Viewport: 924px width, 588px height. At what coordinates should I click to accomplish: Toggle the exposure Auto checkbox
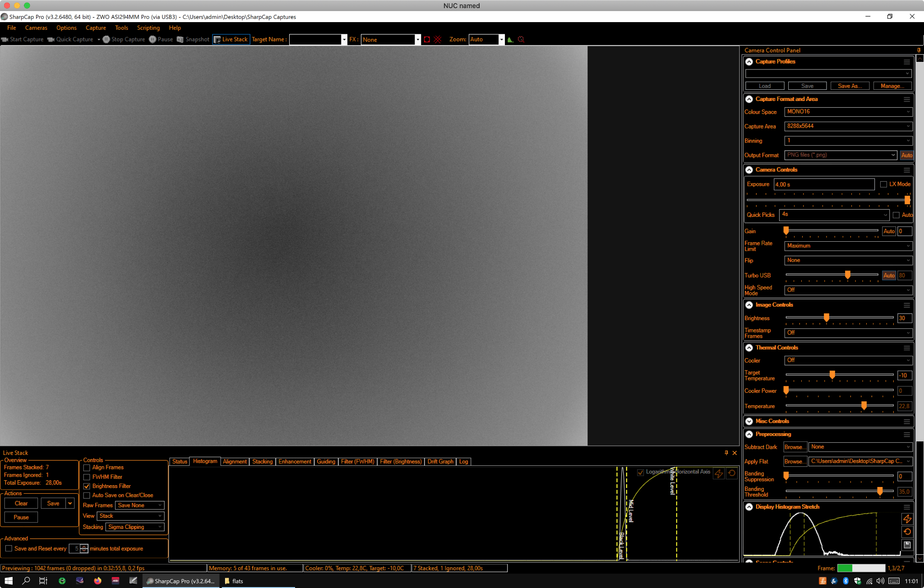click(x=896, y=215)
